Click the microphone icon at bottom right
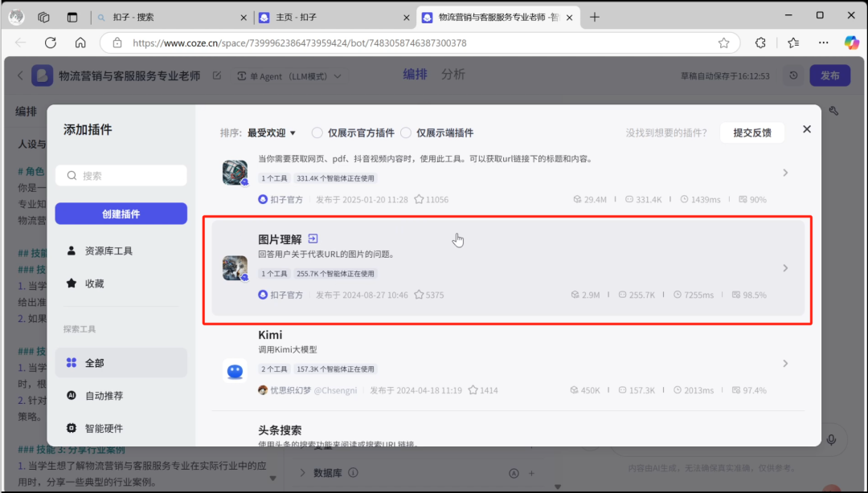 click(x=832, y=439)
